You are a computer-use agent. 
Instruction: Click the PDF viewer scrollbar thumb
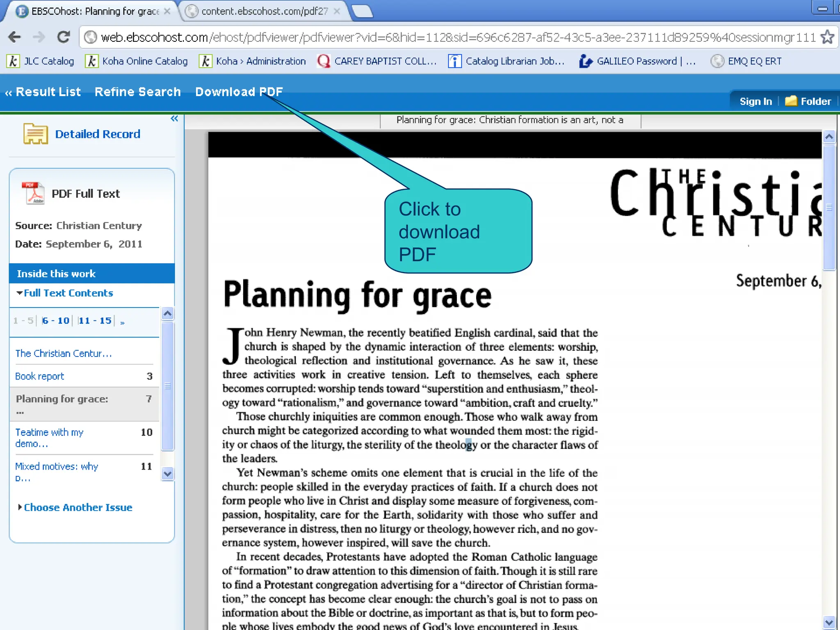click(x=829, y=207)
